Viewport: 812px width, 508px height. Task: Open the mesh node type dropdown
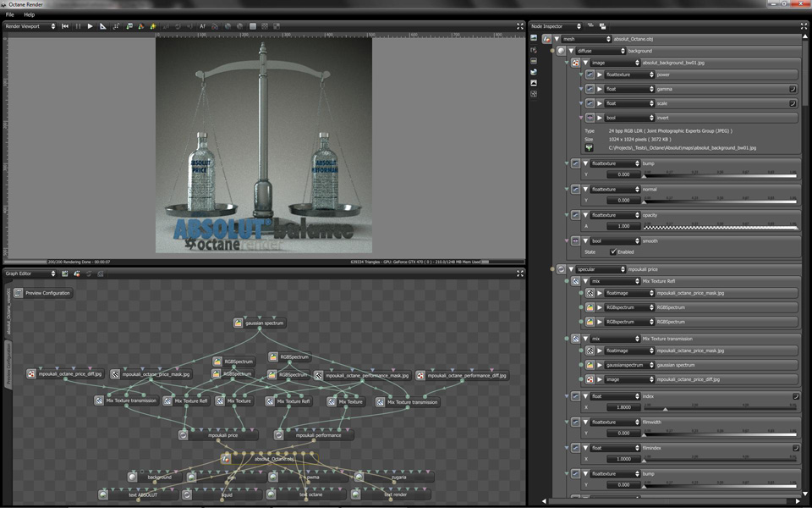586,39
